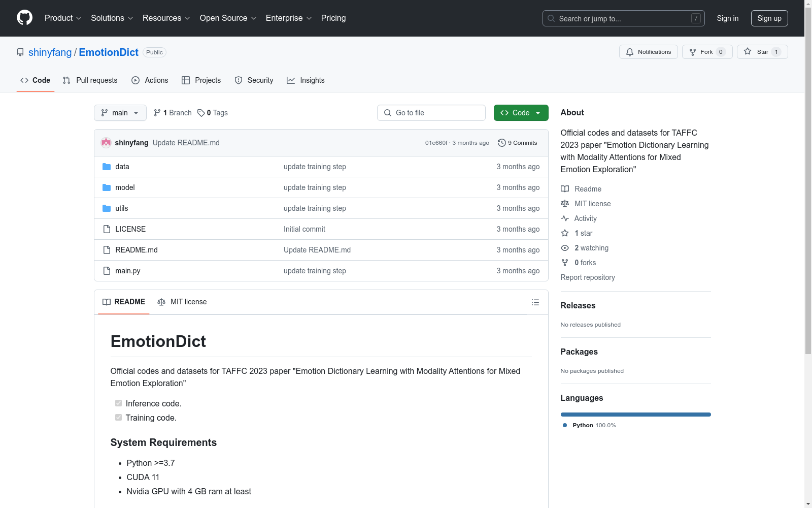Click the README.md file icon

(107, 250)
